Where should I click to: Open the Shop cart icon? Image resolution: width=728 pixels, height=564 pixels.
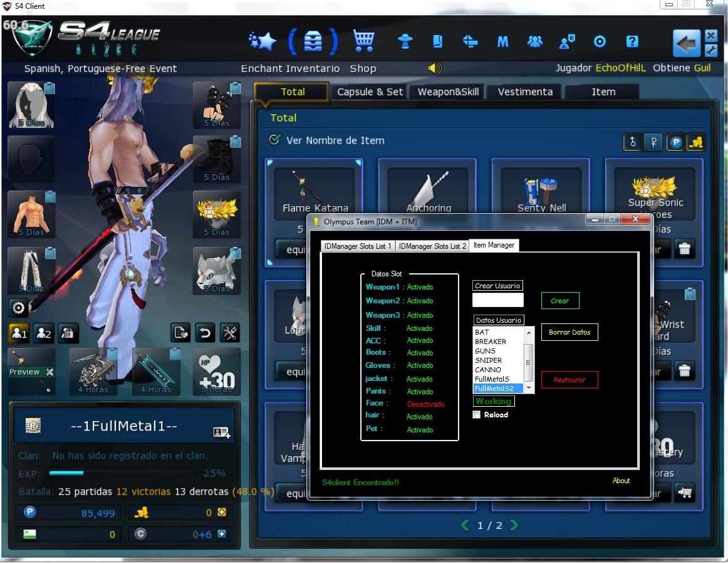pos(363,41)
